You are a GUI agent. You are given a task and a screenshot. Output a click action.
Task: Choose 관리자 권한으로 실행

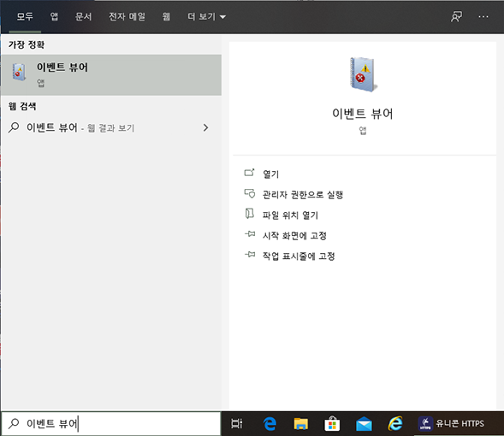tap(303, 195)
